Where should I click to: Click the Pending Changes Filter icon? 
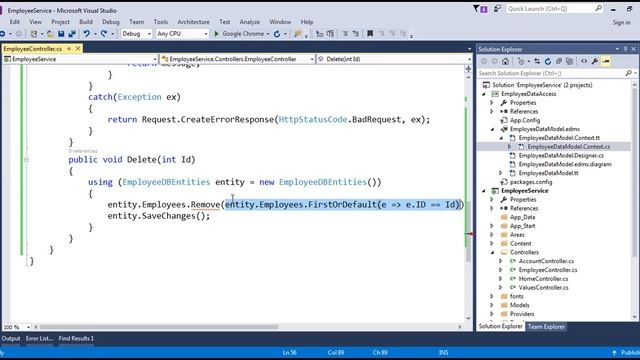521,61
